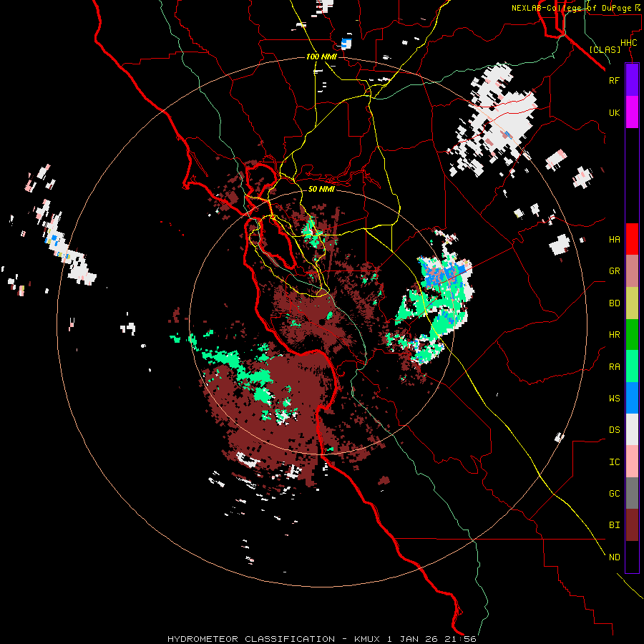
Task: Click the RA light green legend swatch
Action: (632, 366)
